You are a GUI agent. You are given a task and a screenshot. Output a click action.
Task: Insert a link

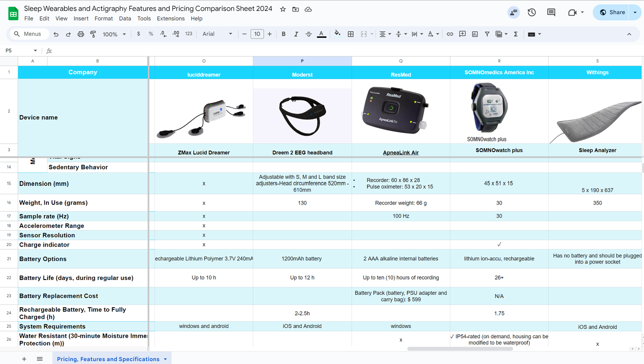pos(450,34)
